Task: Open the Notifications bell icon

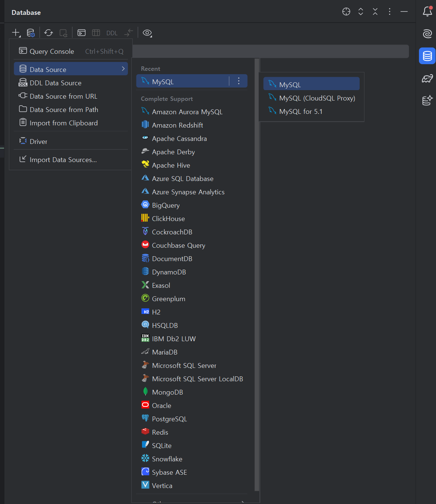Action: [x=427, y=11]
